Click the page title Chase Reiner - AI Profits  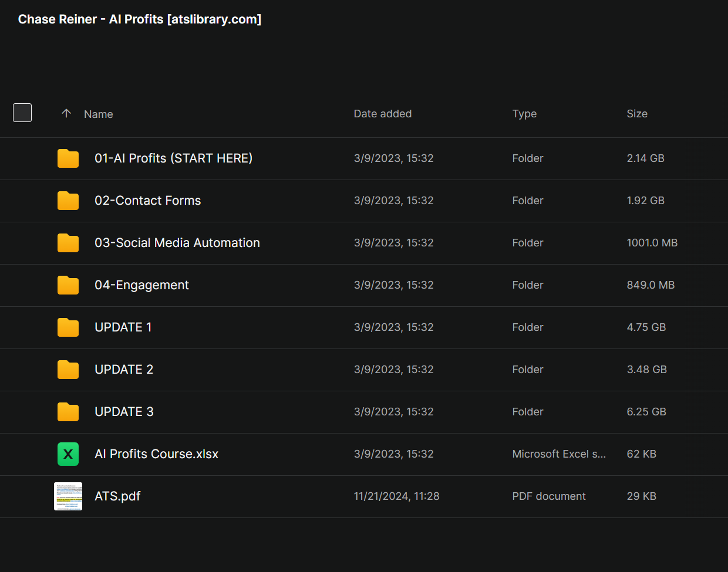[140, 19]
